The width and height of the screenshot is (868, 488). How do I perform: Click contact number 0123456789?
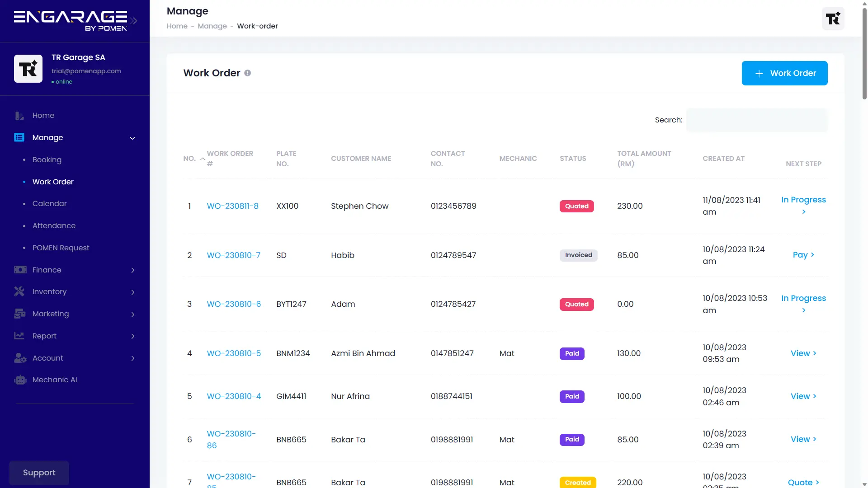[453, 206]
